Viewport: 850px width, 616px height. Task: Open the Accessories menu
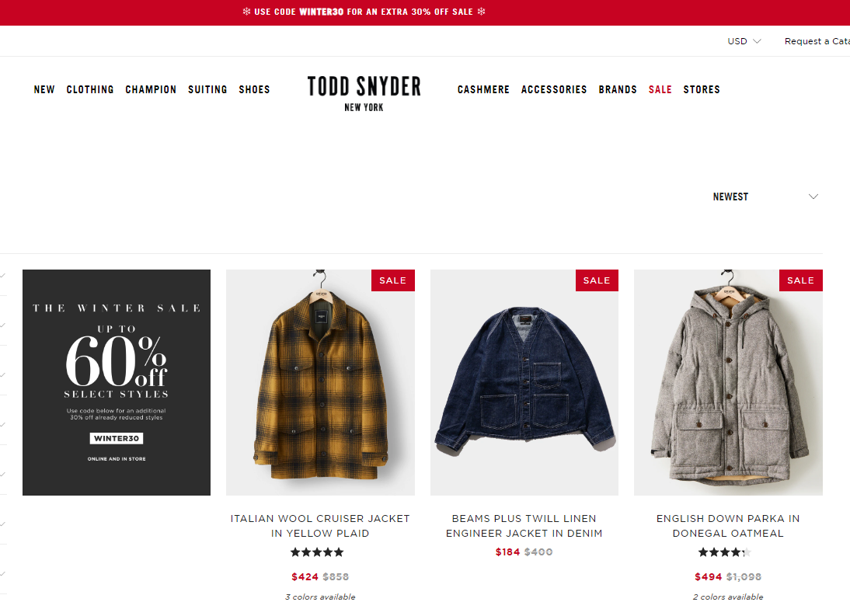pos(554,89)
